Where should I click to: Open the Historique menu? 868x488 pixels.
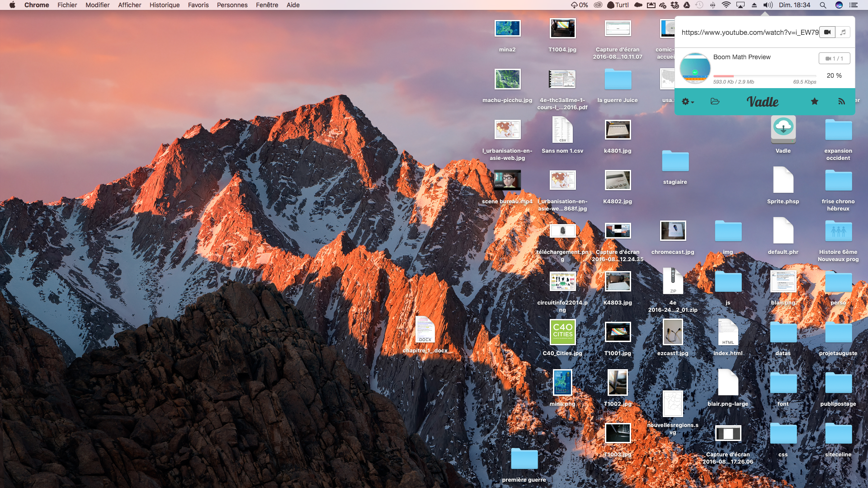165,5
